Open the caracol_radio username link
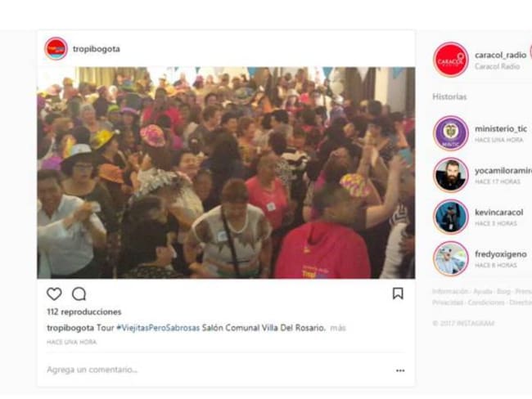 point(500,55)
